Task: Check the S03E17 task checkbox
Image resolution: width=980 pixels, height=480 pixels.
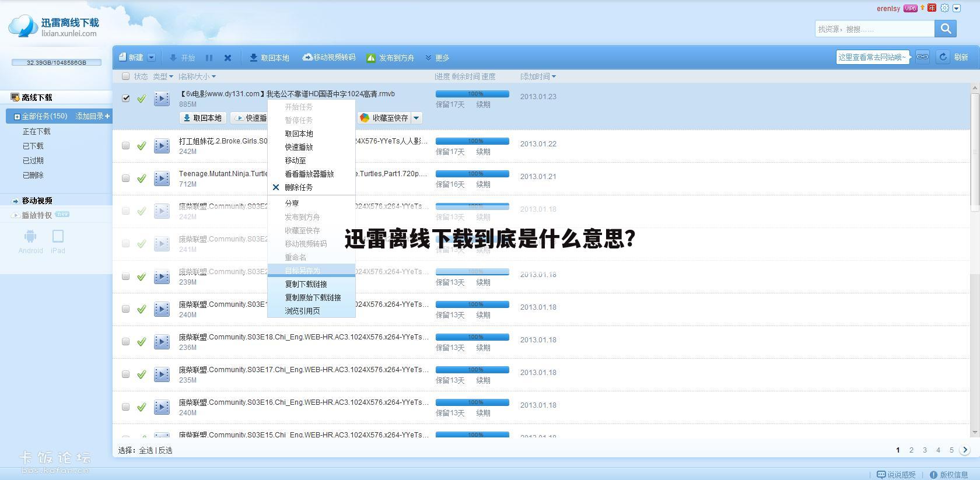Action: (x=125, y=374)
